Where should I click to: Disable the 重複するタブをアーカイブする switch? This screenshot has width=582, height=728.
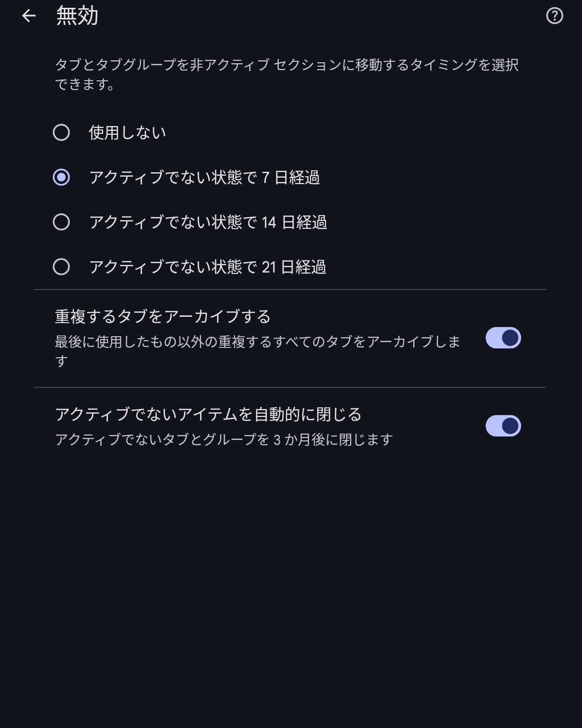click(503, 338)
